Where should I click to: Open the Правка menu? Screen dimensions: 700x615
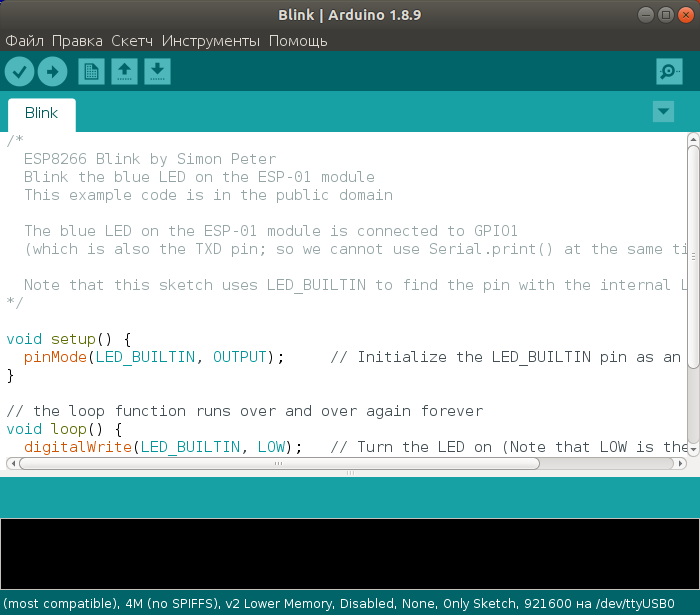[x=77, y=41]
